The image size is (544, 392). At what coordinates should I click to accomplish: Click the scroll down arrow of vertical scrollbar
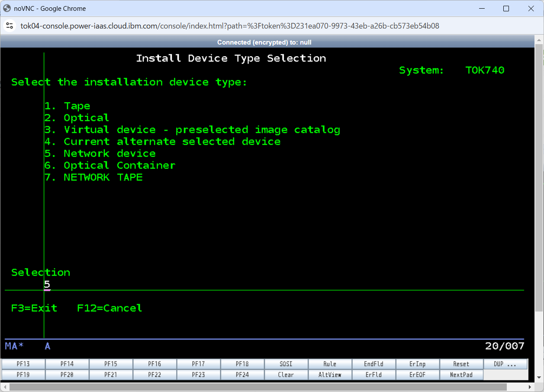tap(539, 378)
